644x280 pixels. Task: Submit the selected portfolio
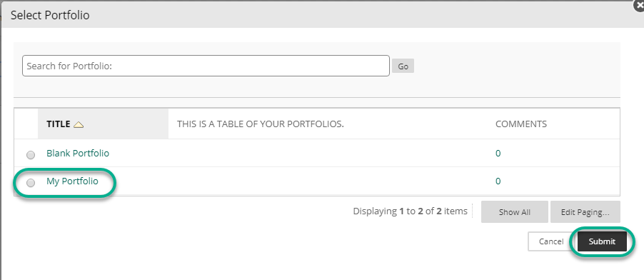point(602,241)
